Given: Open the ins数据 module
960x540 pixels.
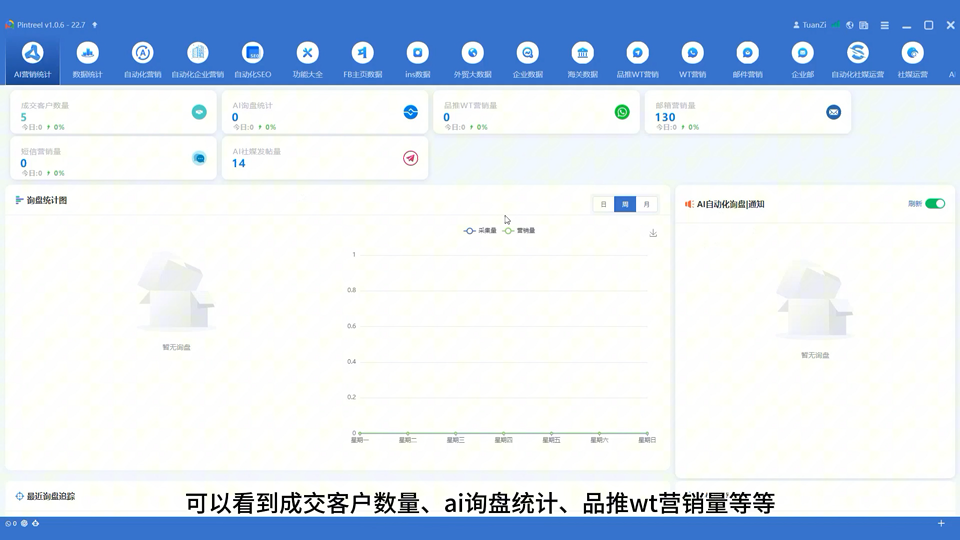Looking at the screenshot, I should (x=418, y=60).
